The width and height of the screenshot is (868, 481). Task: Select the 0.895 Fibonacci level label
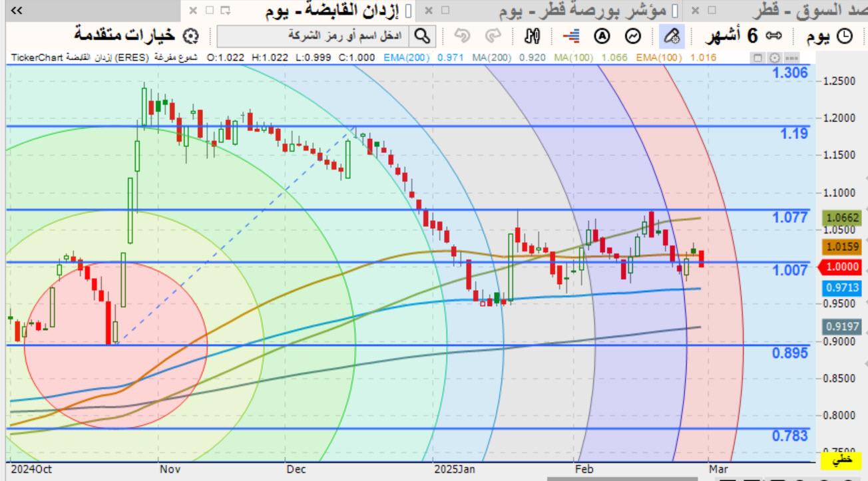790,352
